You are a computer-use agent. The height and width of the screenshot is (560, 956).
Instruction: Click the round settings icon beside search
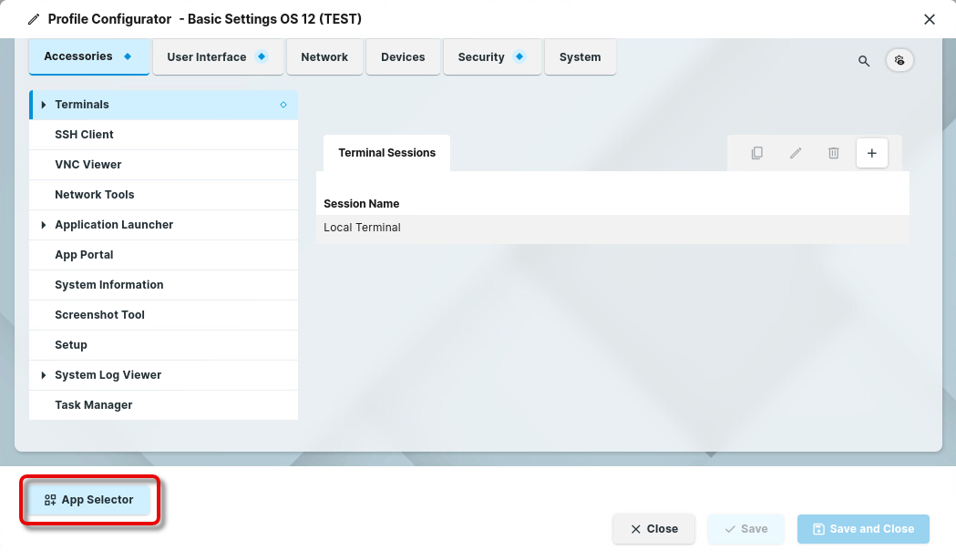(899, 61)
